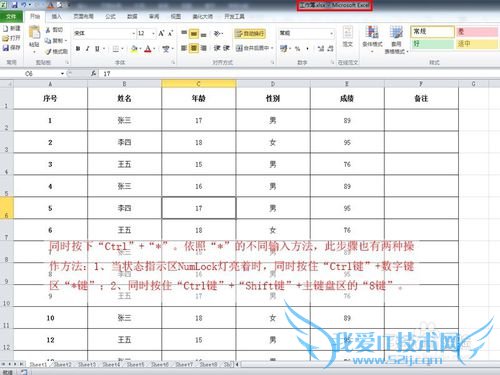Switch to the Page Layout ribbon tab
The width and height of the screenshot is (500, 375).
[83, 16]
